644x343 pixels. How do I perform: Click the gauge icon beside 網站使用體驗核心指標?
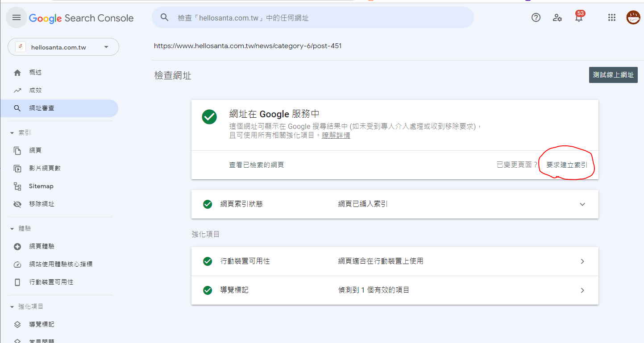17,264
